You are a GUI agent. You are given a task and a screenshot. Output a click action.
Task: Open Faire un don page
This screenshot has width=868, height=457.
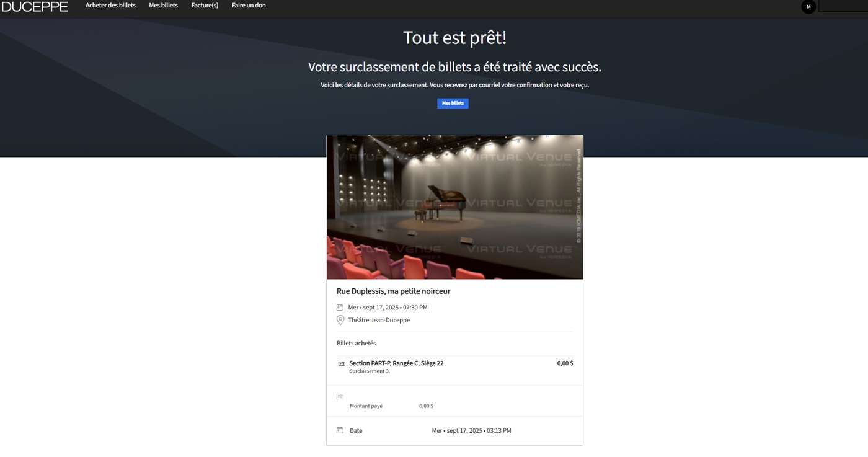pyautogui.click(x=249, y=6)
